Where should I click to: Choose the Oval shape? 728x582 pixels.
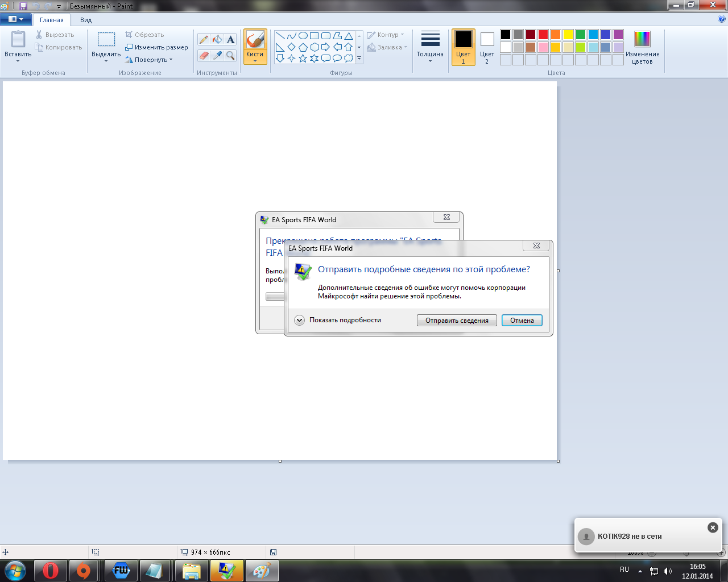[303, 36]
